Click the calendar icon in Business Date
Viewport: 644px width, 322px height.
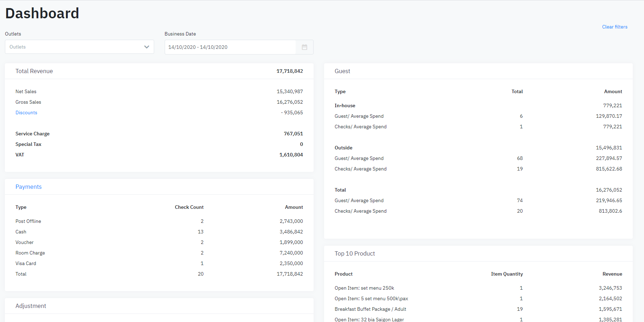[x=304, y=47]
